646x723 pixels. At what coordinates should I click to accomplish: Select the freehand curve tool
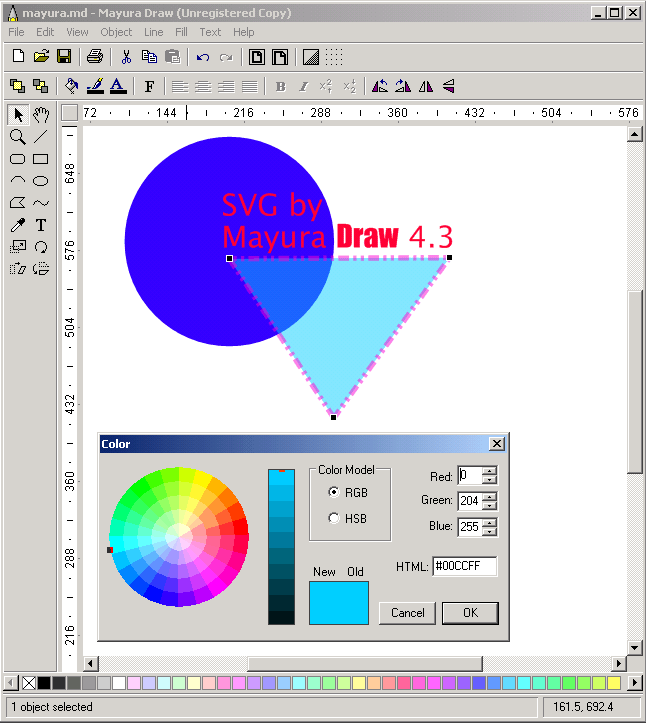click(x=41, y=202)
